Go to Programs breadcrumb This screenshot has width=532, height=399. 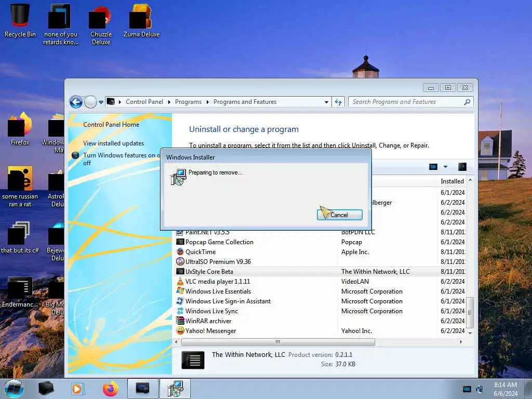coord(188,102)
